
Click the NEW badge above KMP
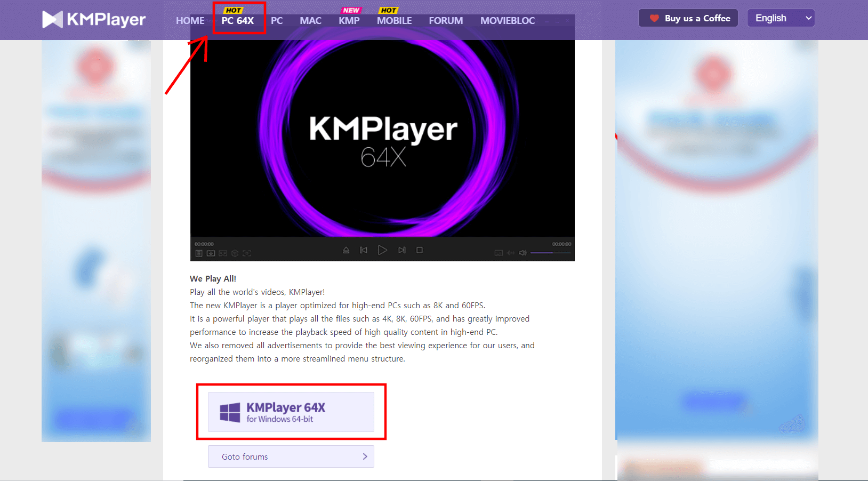(351, 10)
